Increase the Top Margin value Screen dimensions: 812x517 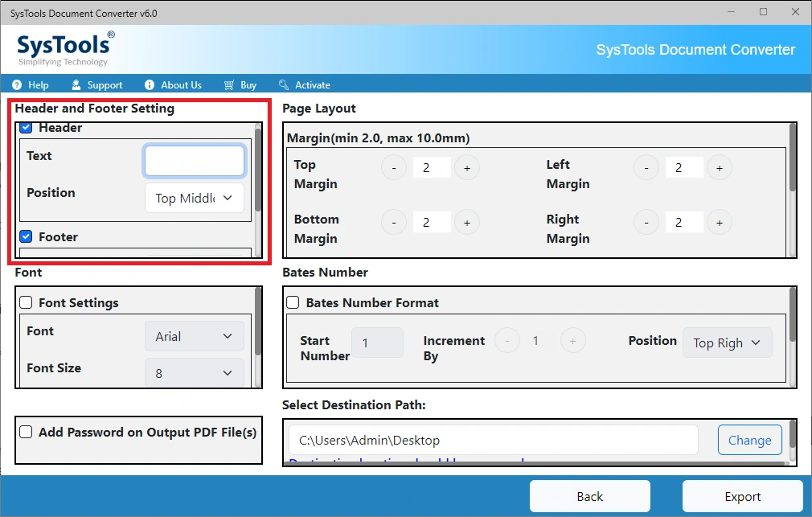[467, 168]
